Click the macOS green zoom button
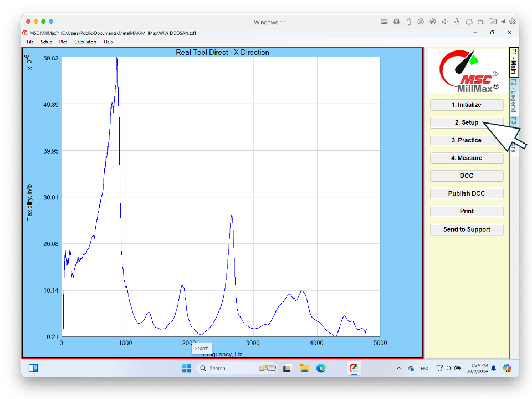Viewport: 532px width, 399px height. click(x=43, y=22)
